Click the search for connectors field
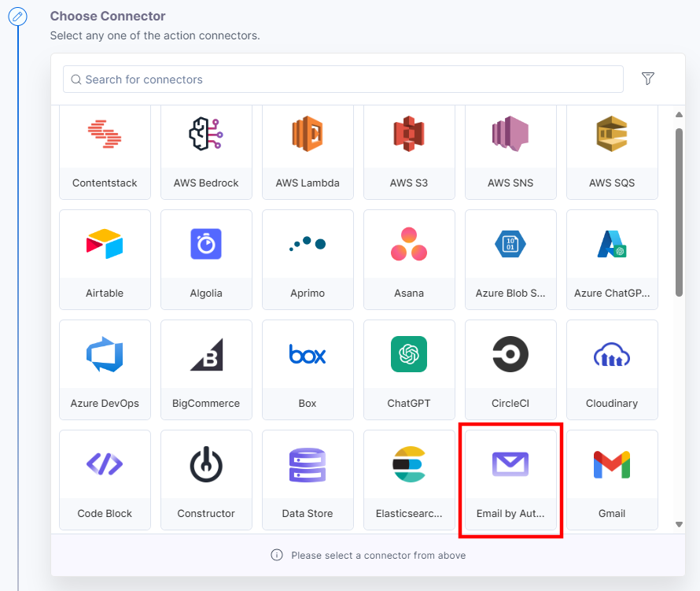The height and width of the screenshot is (591, 700). pos(342,79)
